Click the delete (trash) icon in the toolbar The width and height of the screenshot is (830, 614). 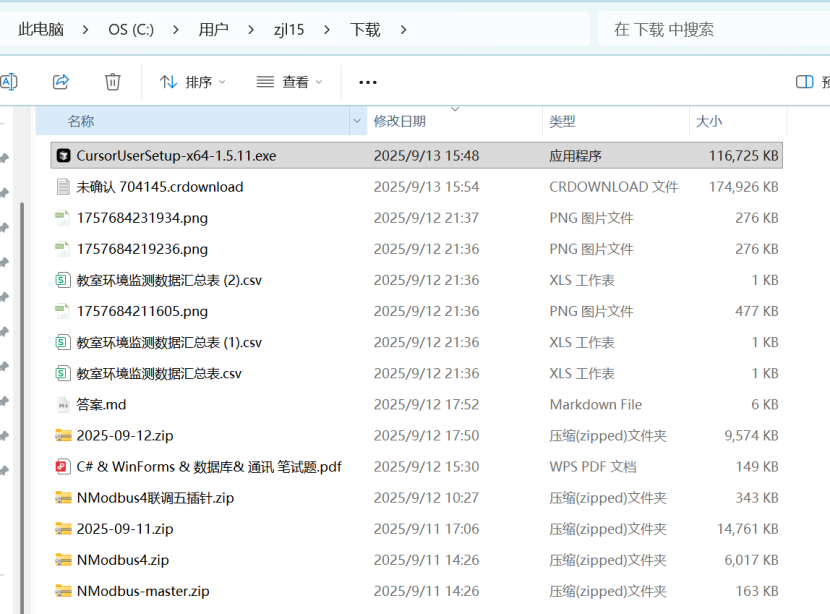tap(112, 82)
